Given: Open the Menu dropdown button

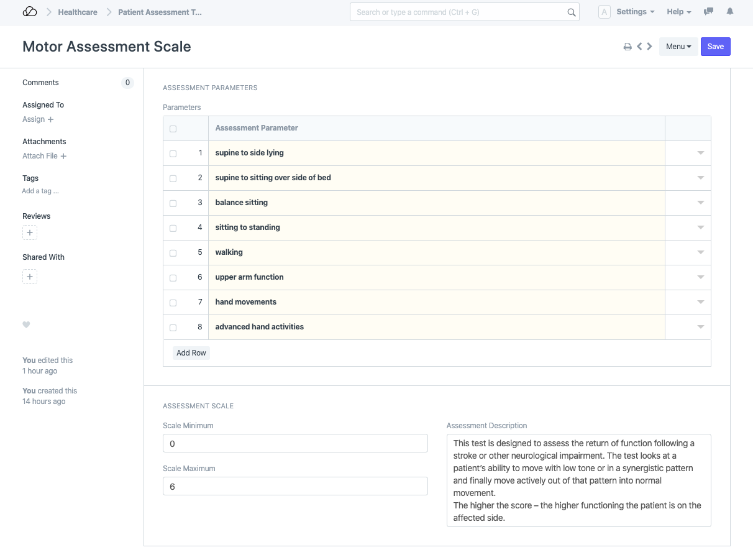Looking at the screenshot, I should pyautogui.click(x=678, y=47).
